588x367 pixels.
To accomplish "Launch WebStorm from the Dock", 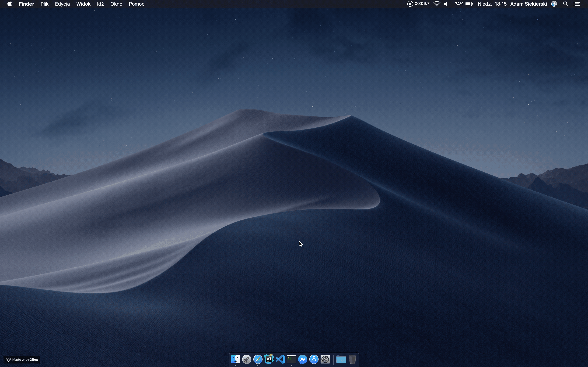I will [269, 359].
